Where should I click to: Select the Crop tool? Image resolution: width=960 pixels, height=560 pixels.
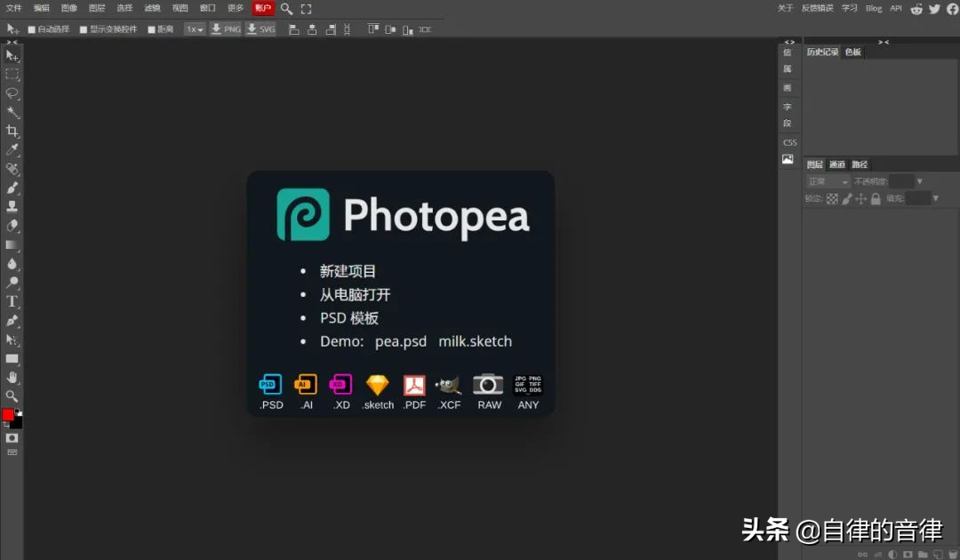[12, 131]
